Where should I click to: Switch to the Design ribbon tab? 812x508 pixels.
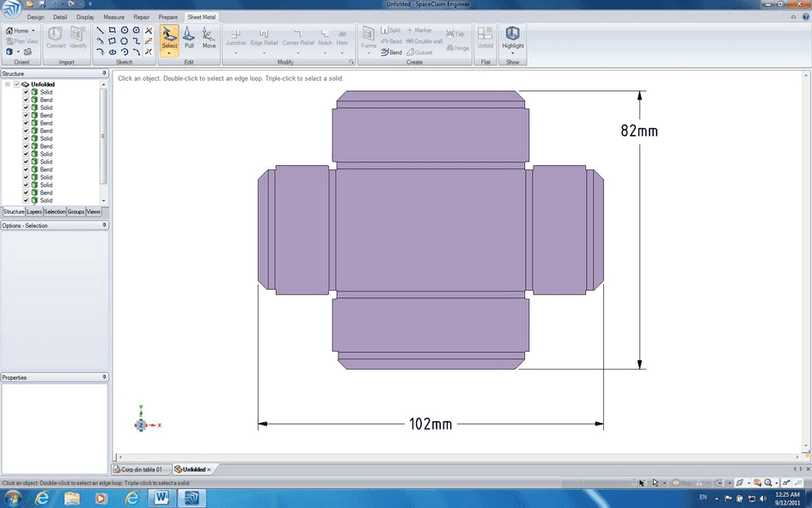coord(36,17)
